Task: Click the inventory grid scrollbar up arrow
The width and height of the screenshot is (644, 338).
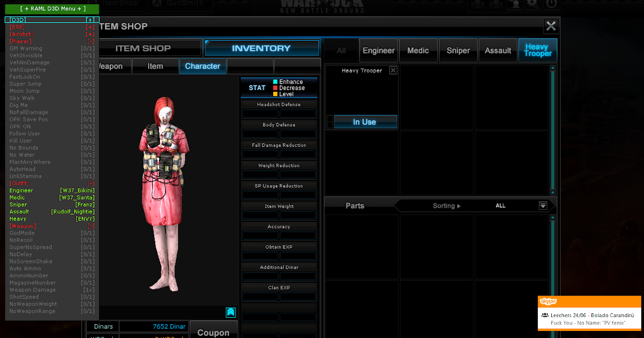Action: (x=553, y=68)
